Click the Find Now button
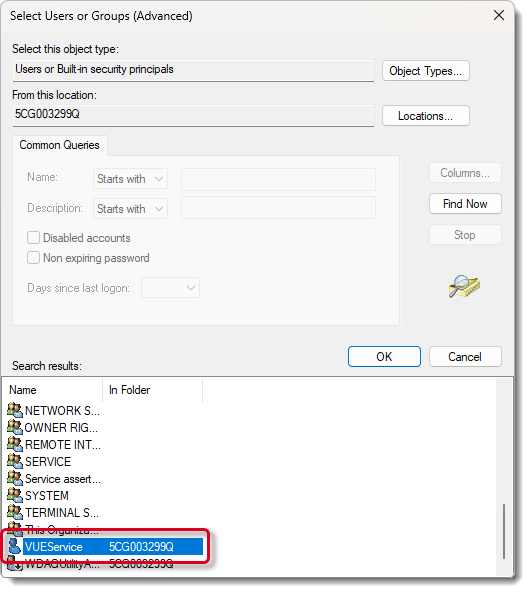The height and width of the screenshot is (593, 530). (465, 204)
